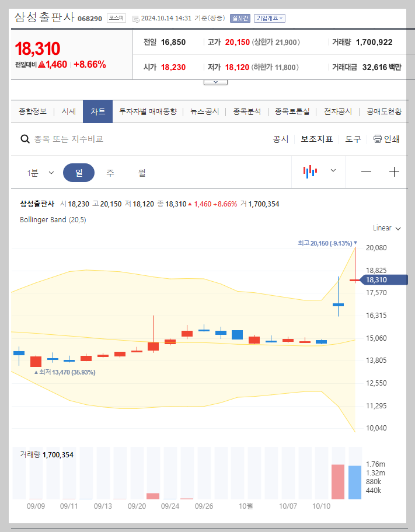Switch to the 종합정보 tab
Viewport: 415px width, 532px height.
point(33,111)
